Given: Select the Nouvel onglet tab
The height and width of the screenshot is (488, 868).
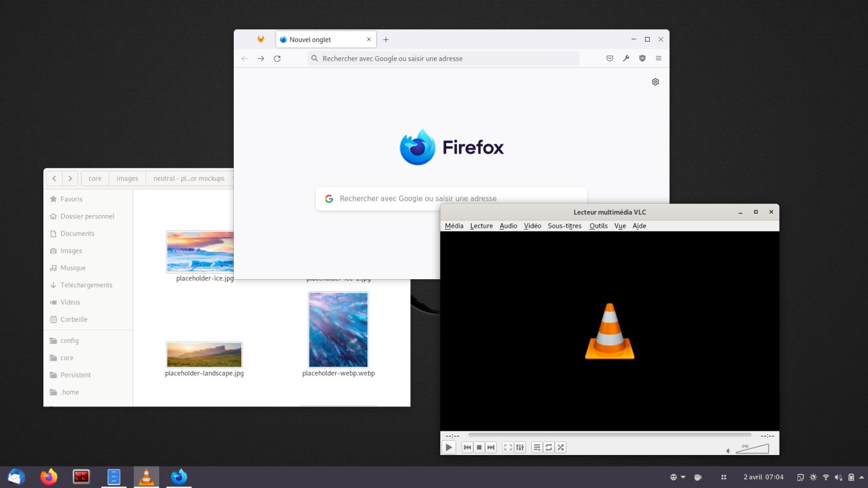Looking at the screenshot, I should [326, 39].
